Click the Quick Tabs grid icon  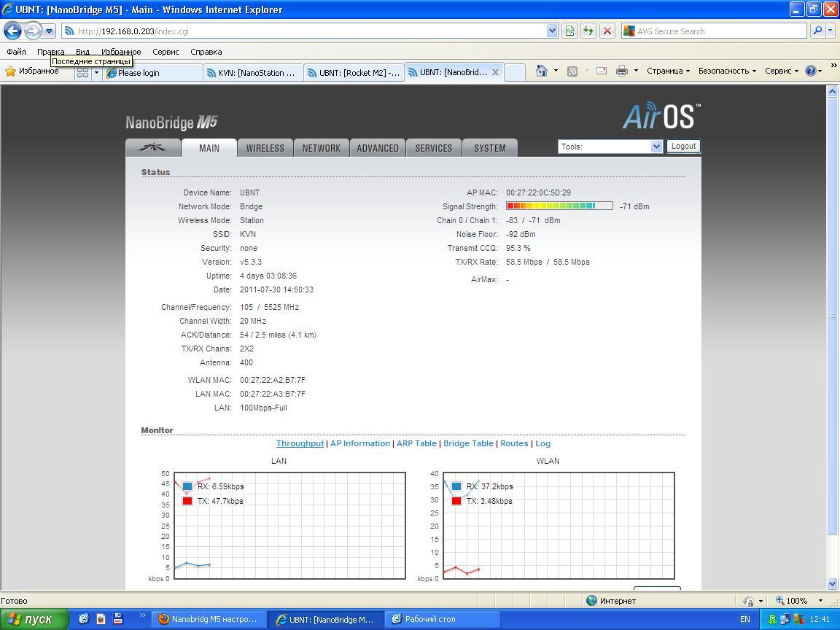click(82, 72)
